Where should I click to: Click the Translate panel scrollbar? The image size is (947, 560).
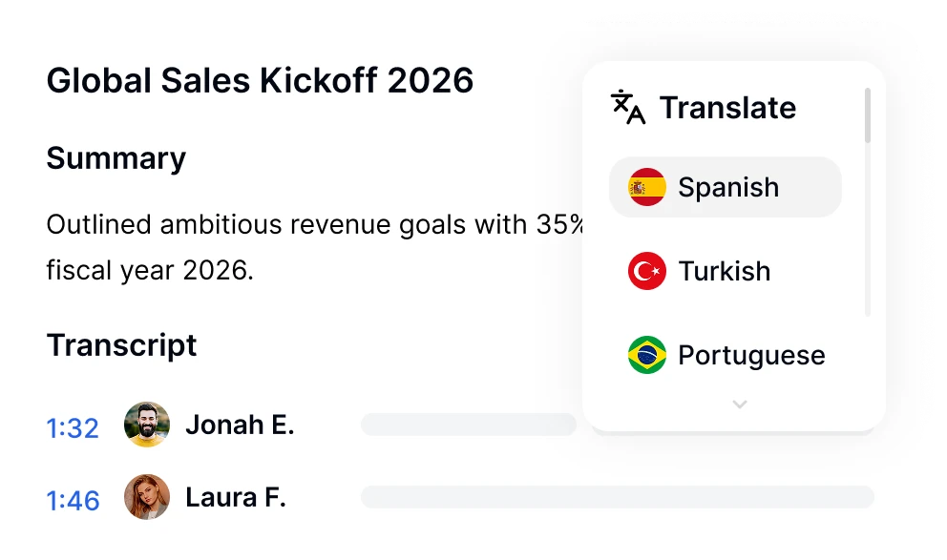pos(867,116)
